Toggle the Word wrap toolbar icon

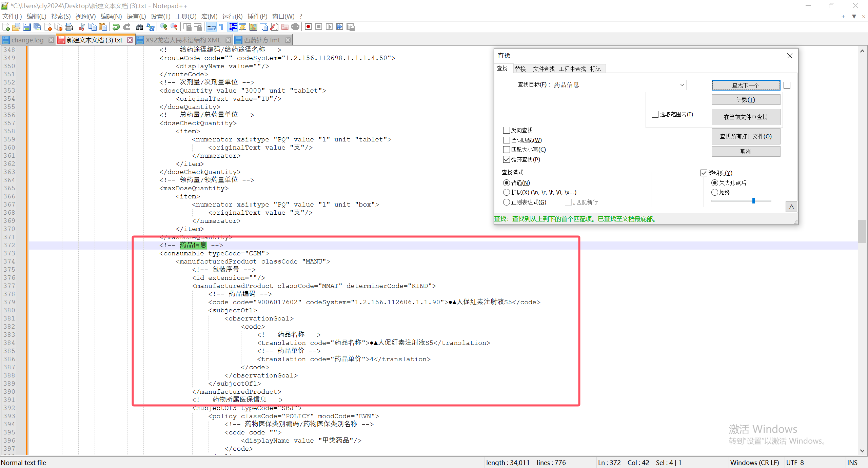click(x=211, y=27)
